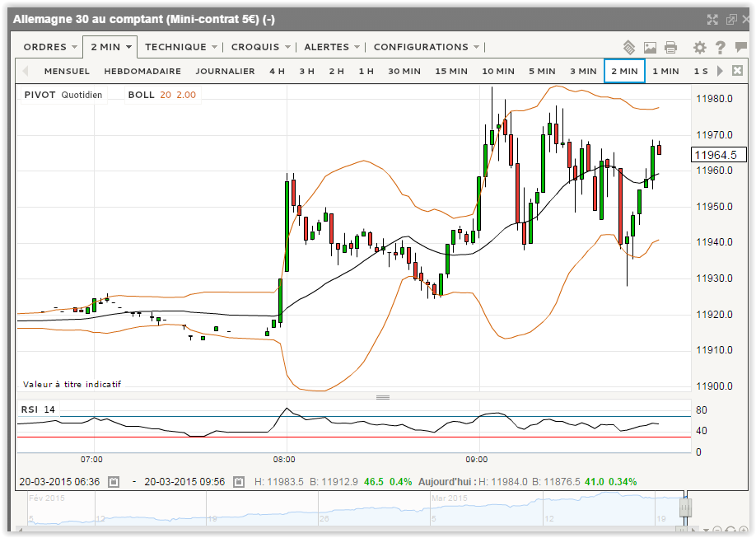Click the pop-out detach window icon
The height and width of the screenshot is (538, 756).
click(731, 19)
